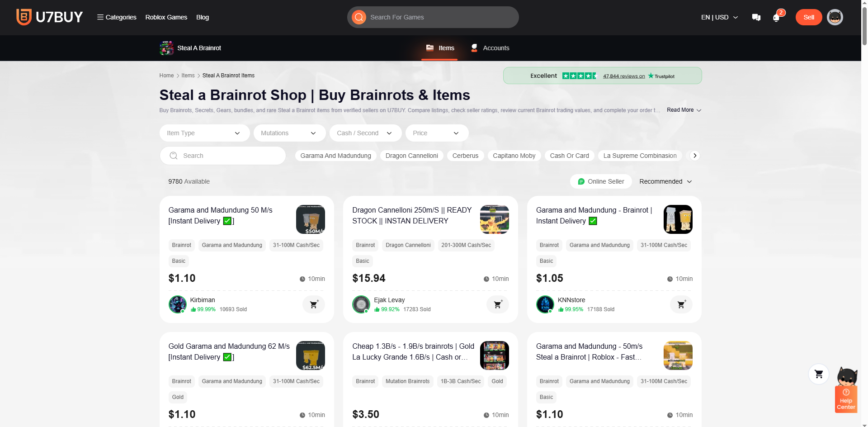Viewport: 868px width, 427px height.
Task: Click the Sell button
Action: pos(809,17)
